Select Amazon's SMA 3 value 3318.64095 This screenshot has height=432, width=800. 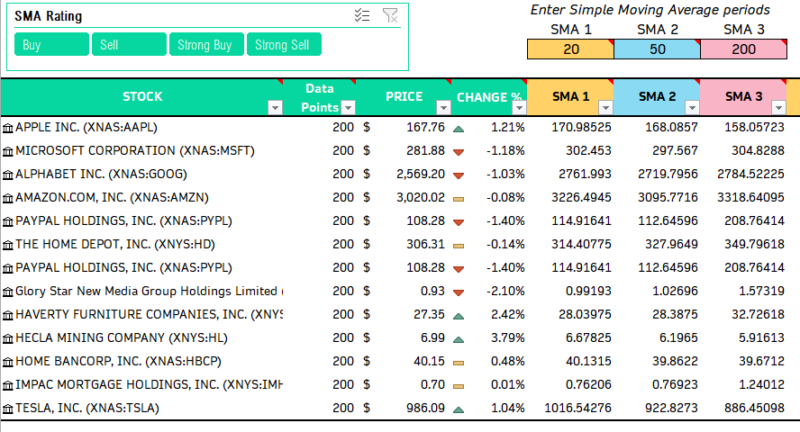pyautogui.click(x=744, y=197)
